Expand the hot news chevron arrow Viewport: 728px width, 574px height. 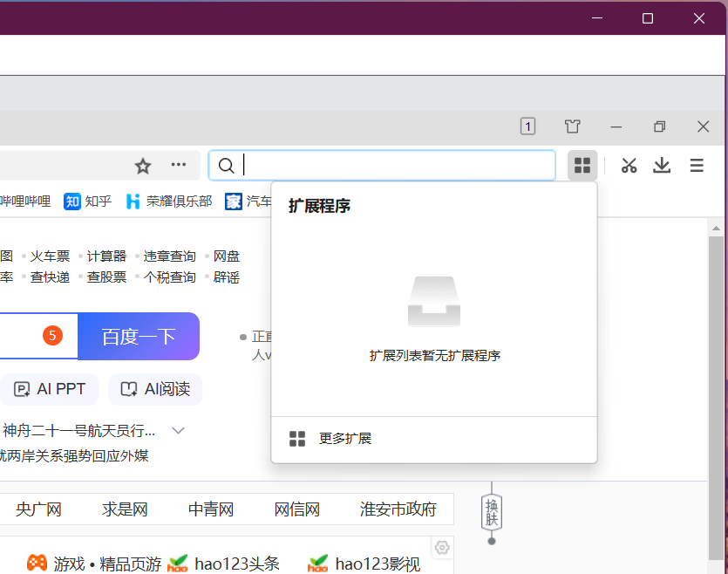178,431
